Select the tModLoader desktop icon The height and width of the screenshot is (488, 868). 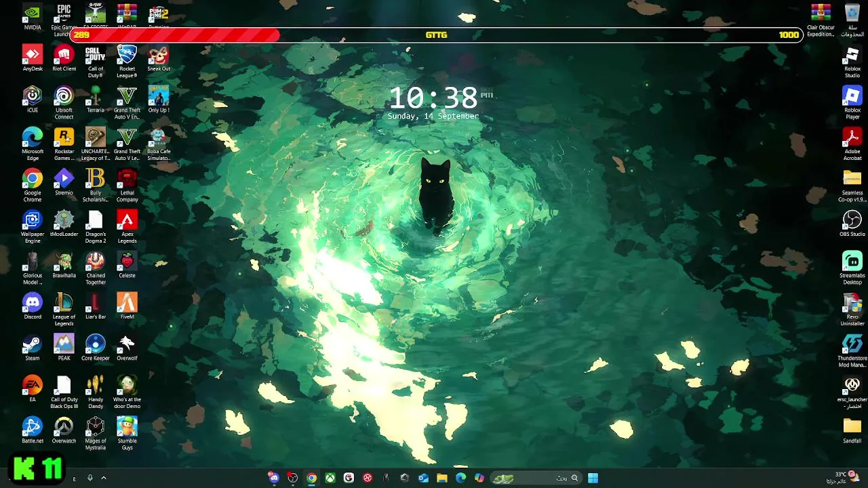(x=64, y=224)
